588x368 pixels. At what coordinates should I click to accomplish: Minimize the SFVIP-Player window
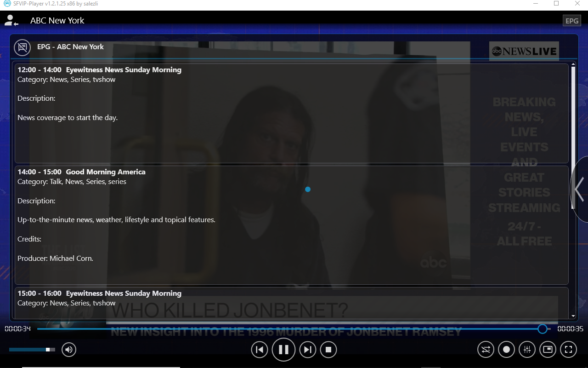point(536,4)
